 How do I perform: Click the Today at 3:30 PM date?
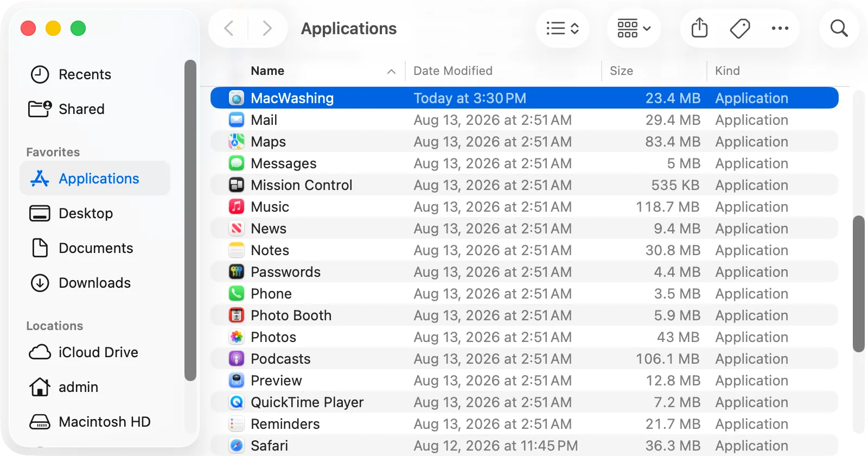pyautogui.click(x=470, y=98)
